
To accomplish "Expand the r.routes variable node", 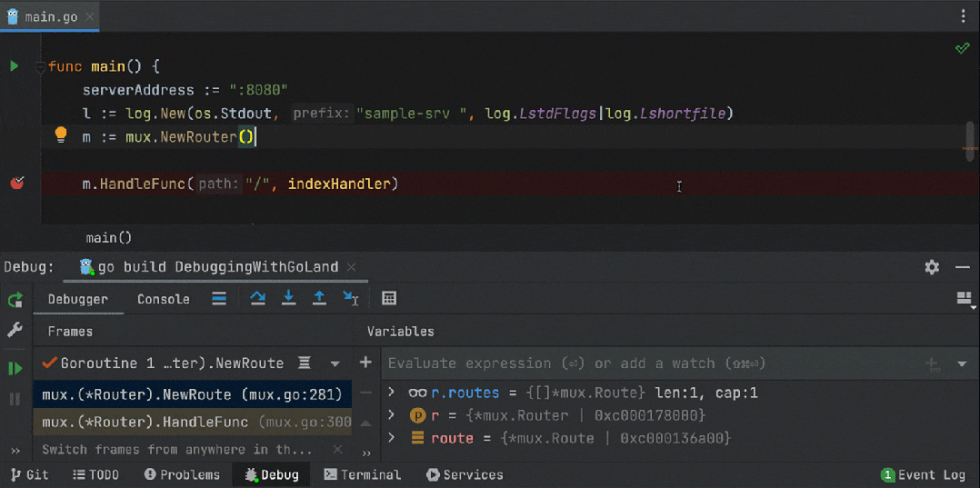I will coord(392,393).
